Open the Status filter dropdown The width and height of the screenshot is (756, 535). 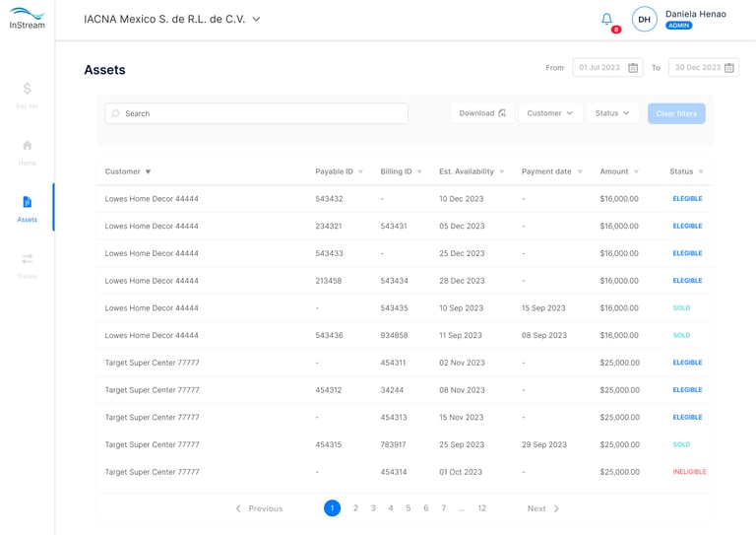pyautogui.click(x=612, y=113)
